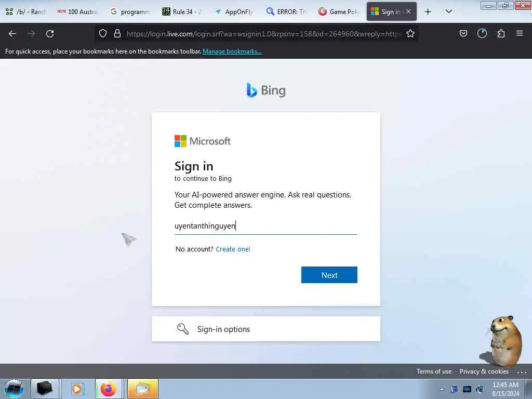Click the blue flag tray icon
Image resolution: width=532 pixels, height=399 pixels.
(454, 389)
